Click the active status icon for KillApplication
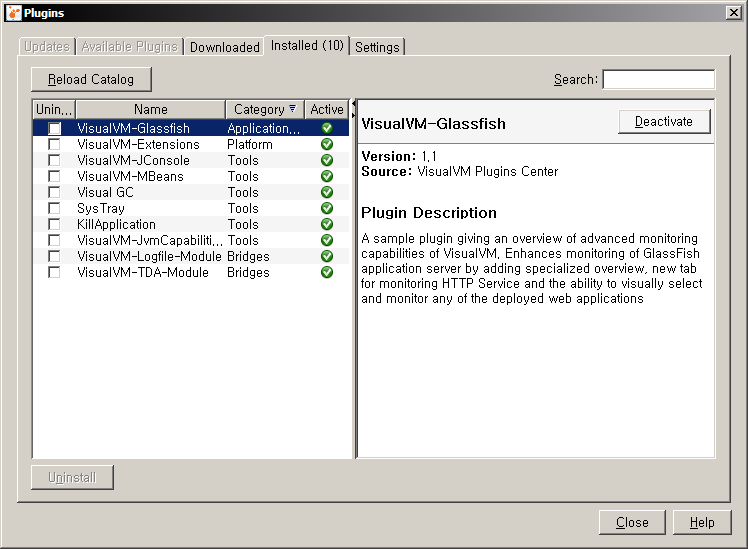This screenshot has width=748, height=549. 327,224
